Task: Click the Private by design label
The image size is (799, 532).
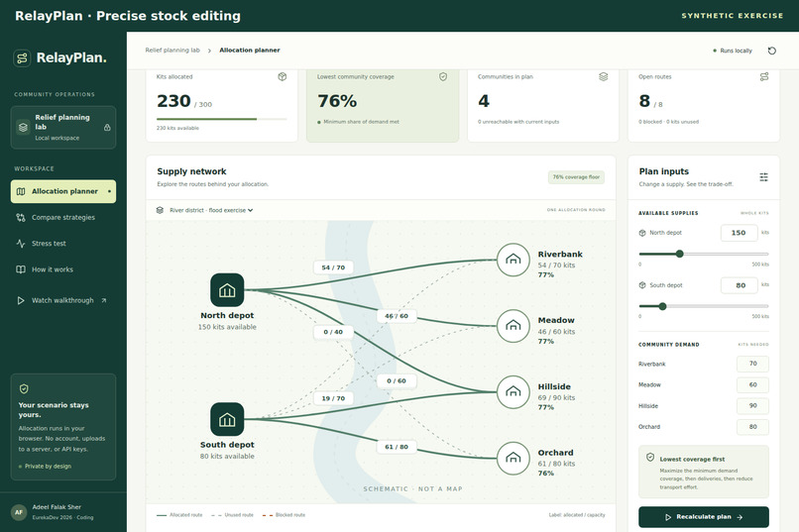Action: coord(46,467)
